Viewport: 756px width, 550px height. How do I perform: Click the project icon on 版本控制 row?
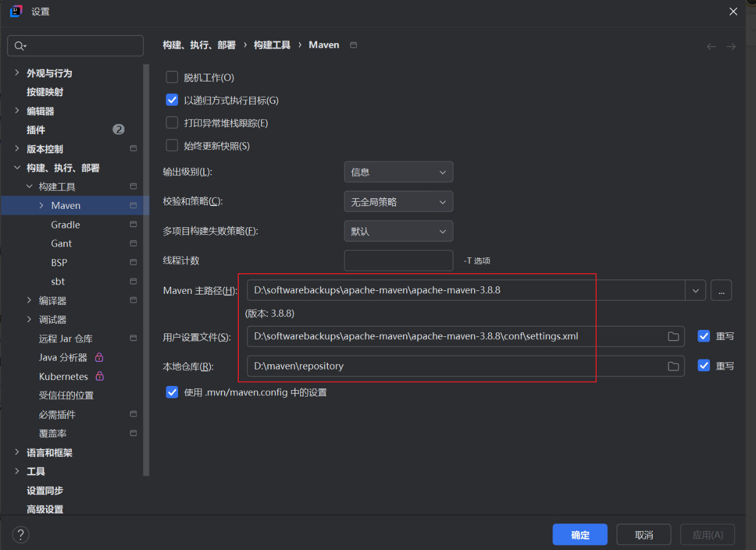[133, 149]
